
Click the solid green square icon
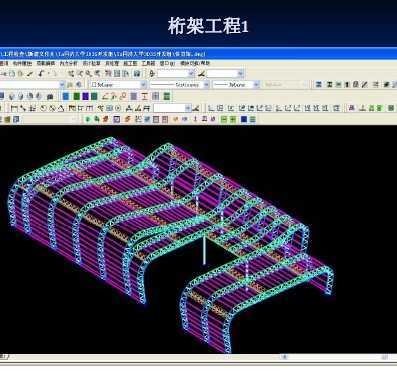76,96
